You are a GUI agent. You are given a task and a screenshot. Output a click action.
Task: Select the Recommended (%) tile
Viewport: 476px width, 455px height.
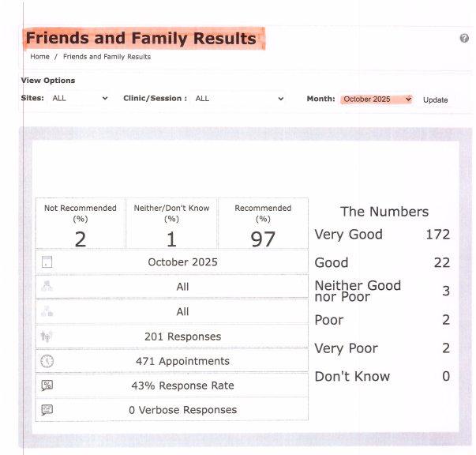[263, 224]
